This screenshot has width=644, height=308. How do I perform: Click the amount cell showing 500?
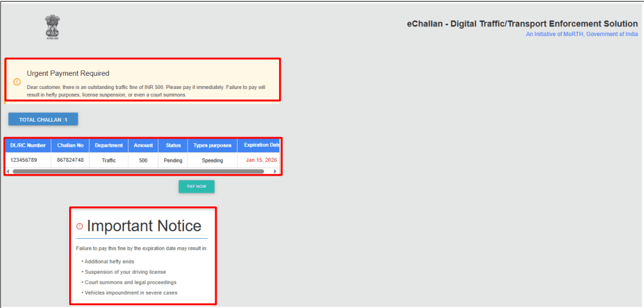(x=143, y=161)
